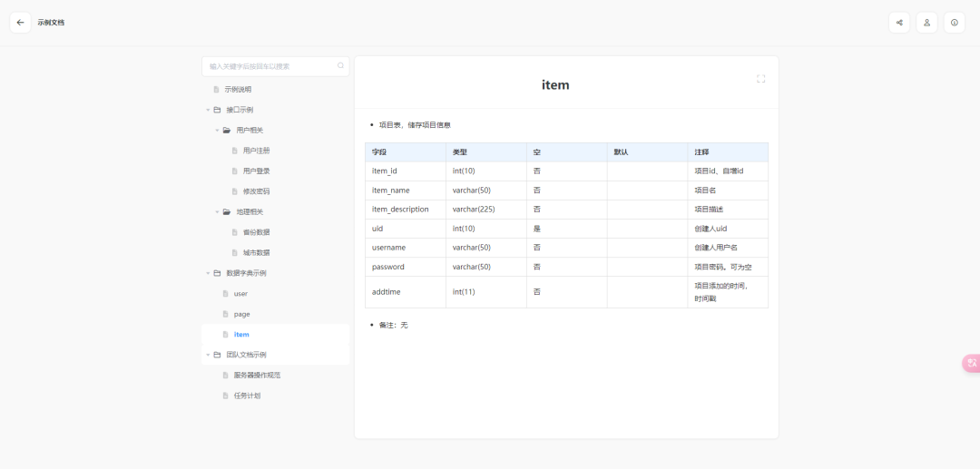Click the document icon beside 示例说明
This screenshot has height=469, width=980.
(x=216, y=90)
